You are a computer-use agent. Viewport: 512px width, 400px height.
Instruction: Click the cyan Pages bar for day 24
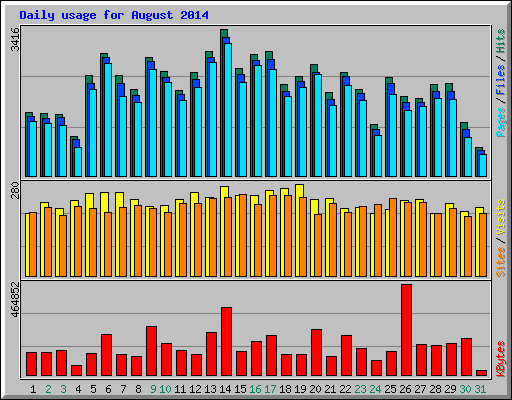coord(378,156)
